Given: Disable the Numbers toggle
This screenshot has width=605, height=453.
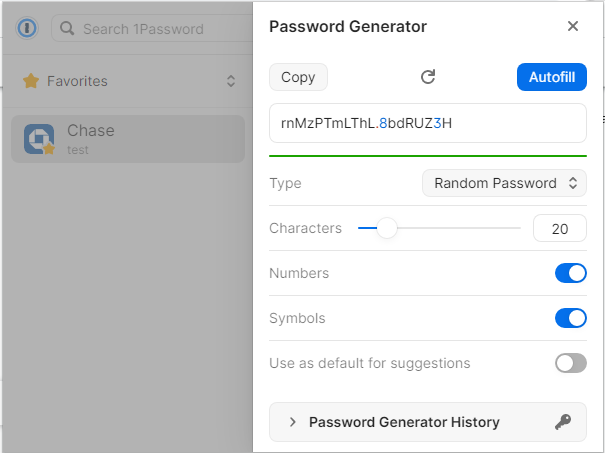Looking at the screenshot, I should 570,273.
